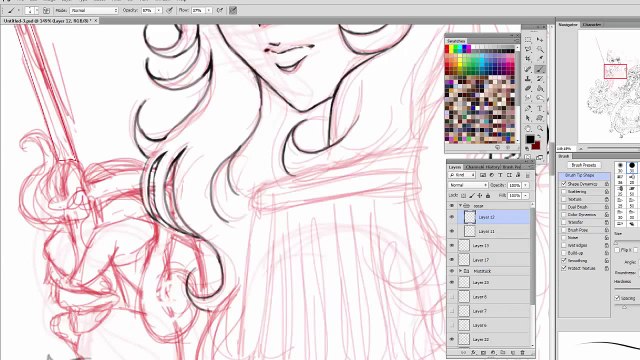Select the Quick Selection tool
This screenshot has height=360, width=640.
[540, 49]
